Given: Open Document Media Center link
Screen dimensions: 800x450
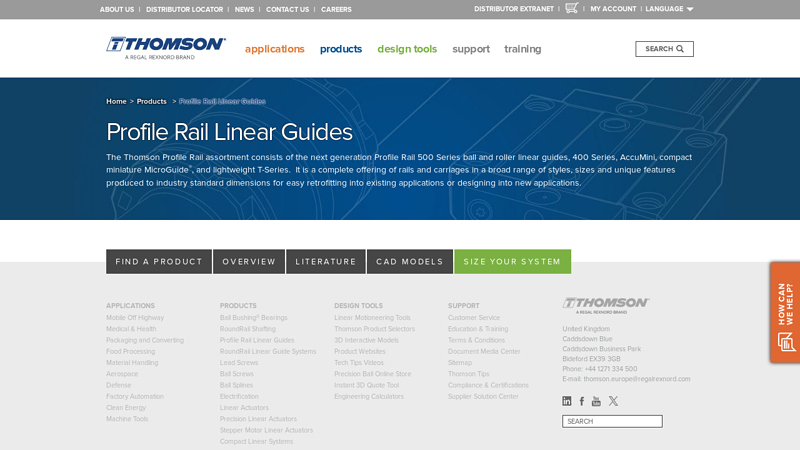Looking at the screenshot, I should [484, 352].
